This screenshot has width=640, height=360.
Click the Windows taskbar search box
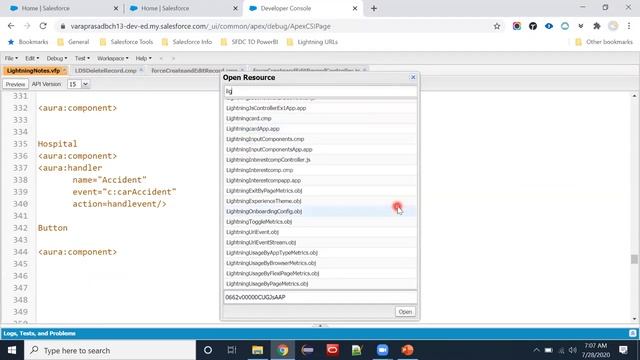click(x=110, y=350)
